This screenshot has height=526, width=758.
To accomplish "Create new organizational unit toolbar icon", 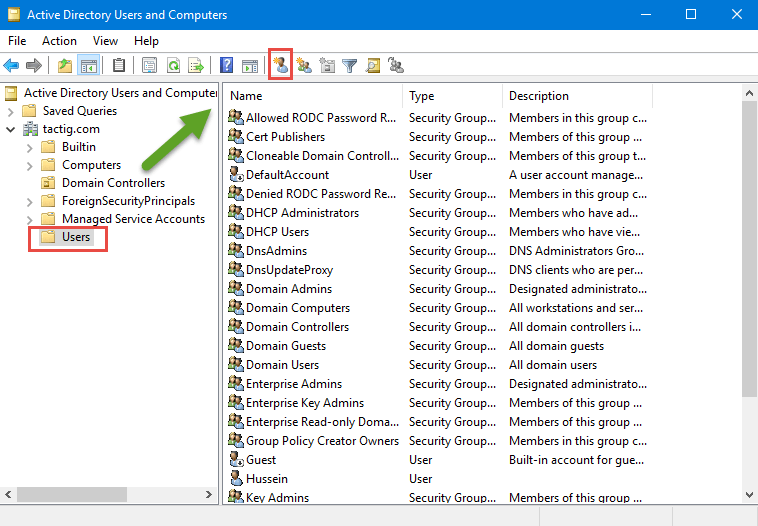I will click(327, 65).
